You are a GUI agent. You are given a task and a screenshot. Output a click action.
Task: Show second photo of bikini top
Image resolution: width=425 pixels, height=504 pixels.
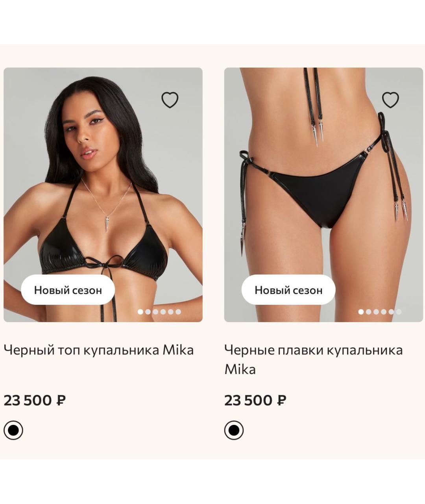pyautogui.click(x=148, y=312)
